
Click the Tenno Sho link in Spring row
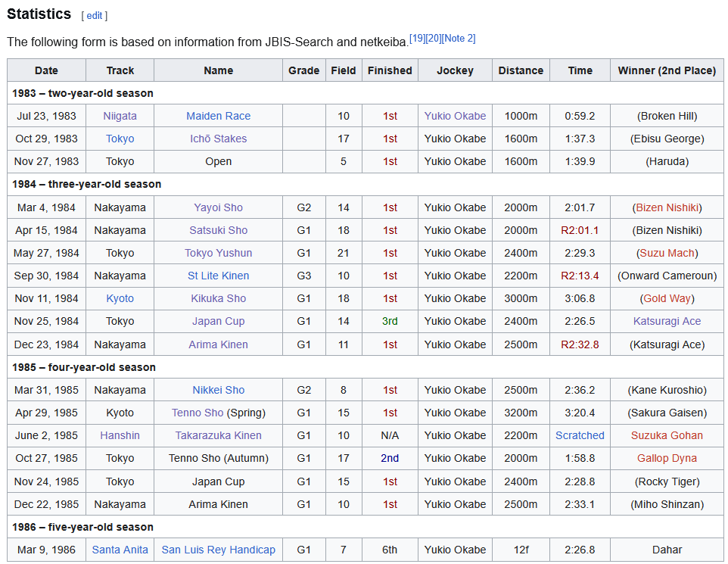198,413
